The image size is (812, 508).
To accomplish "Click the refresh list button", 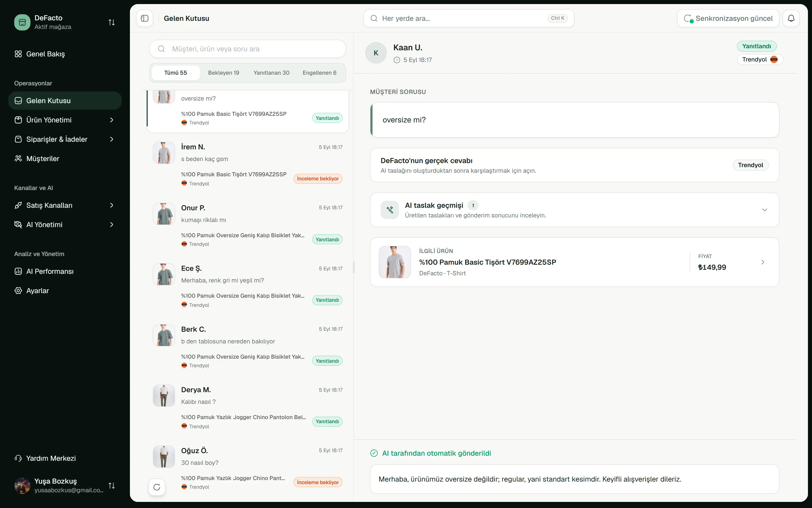I will [157, 487].
